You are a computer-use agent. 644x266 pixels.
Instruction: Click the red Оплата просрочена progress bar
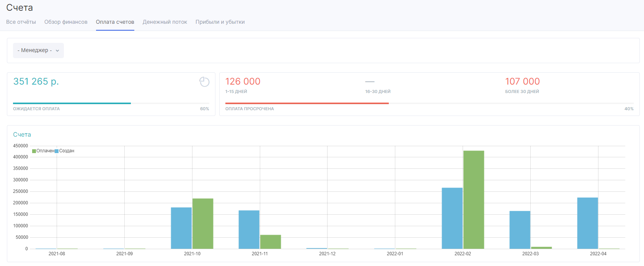(x=307, y=103)
